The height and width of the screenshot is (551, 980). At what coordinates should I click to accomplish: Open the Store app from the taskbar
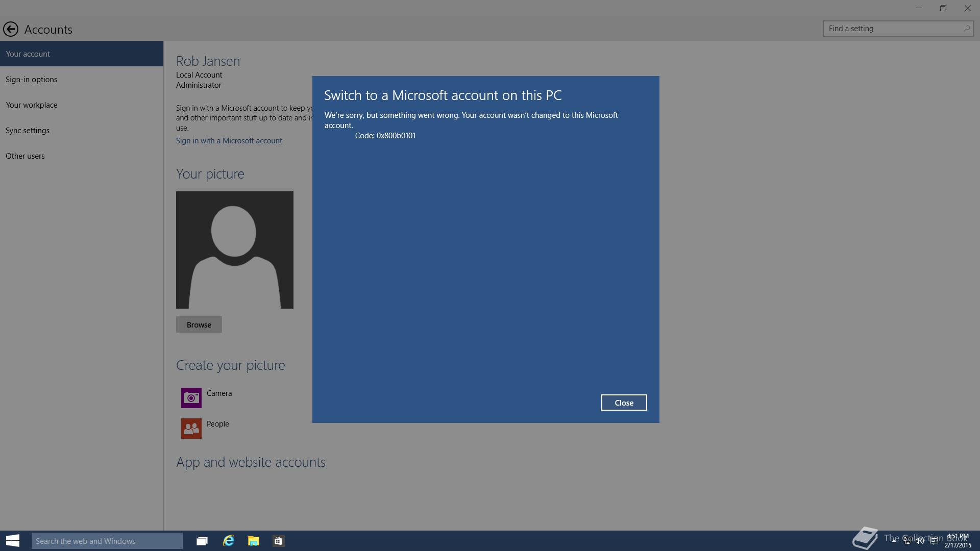[278, 541]
